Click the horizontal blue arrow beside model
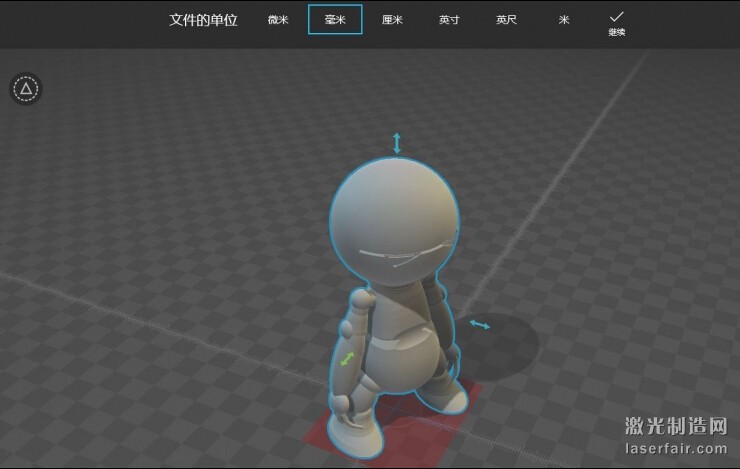 [x=480, y=325]
